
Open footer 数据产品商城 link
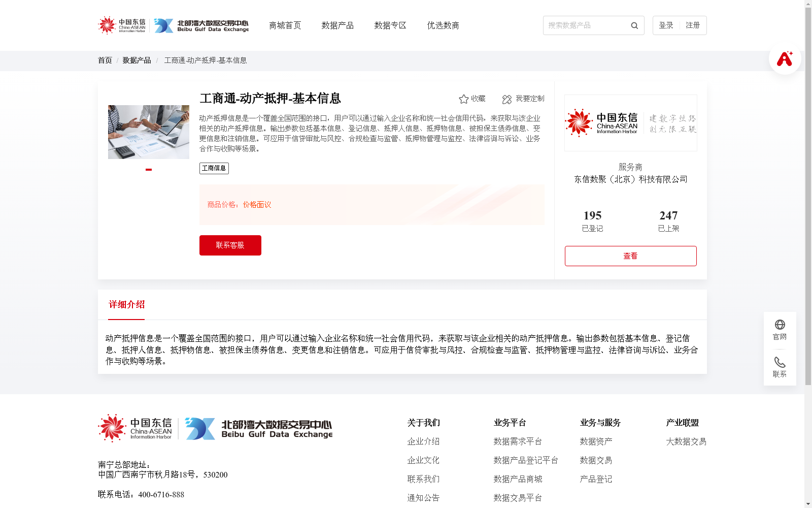[518, 479]
